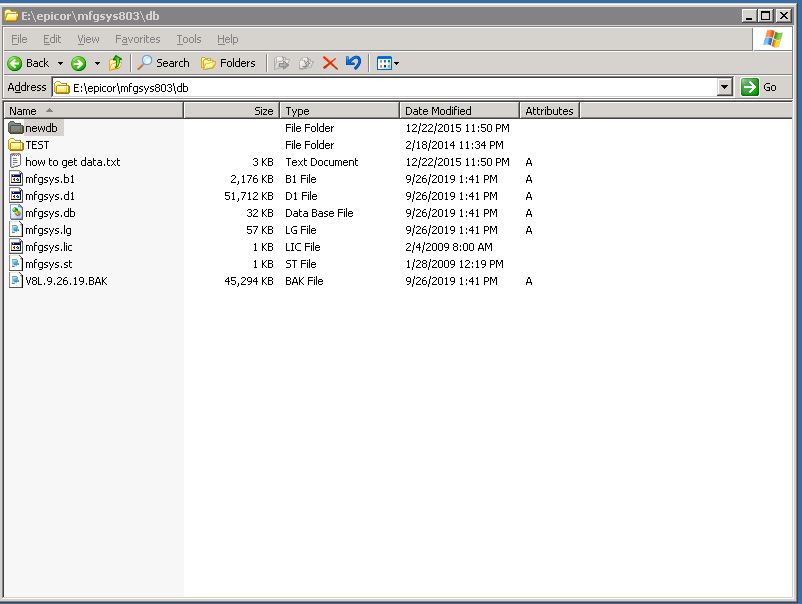Click the TEST row's 'File Folder' type cell
This screenshot has width=802, height=604.
coord(309,145)
